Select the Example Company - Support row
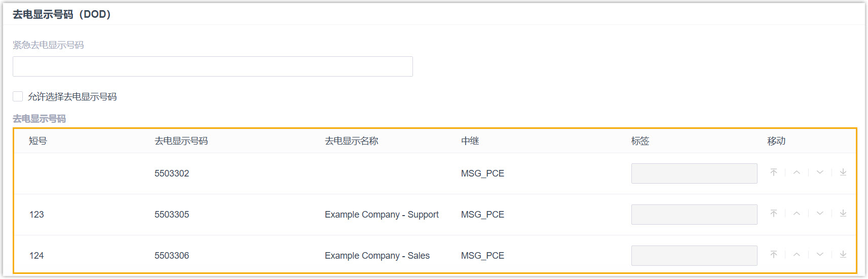Viewport: 868px width, 279px height. coord(381,215)
